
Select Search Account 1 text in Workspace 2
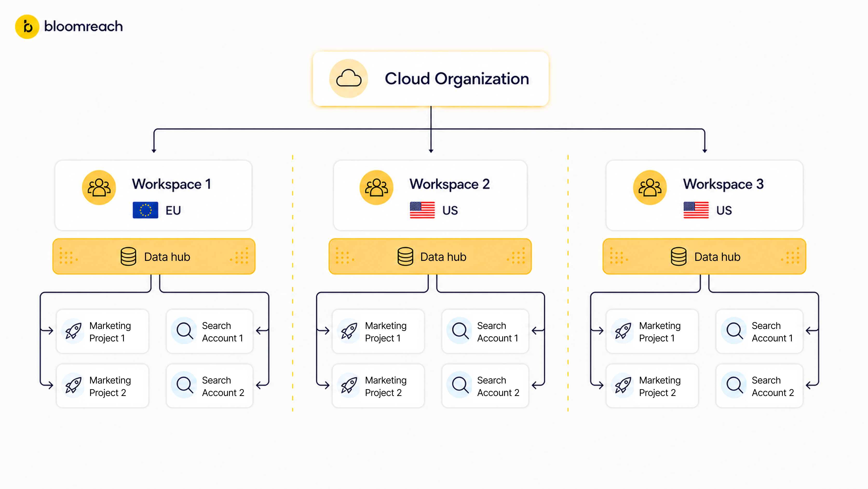pos(498,332)
